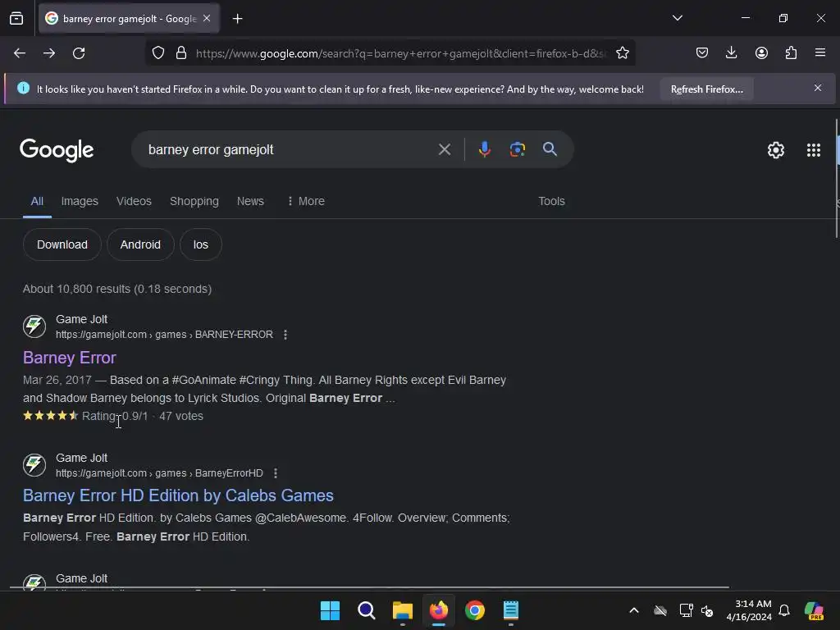Start voice search with microphone
This screenshot has height=630, width=840.
(484, 149)
